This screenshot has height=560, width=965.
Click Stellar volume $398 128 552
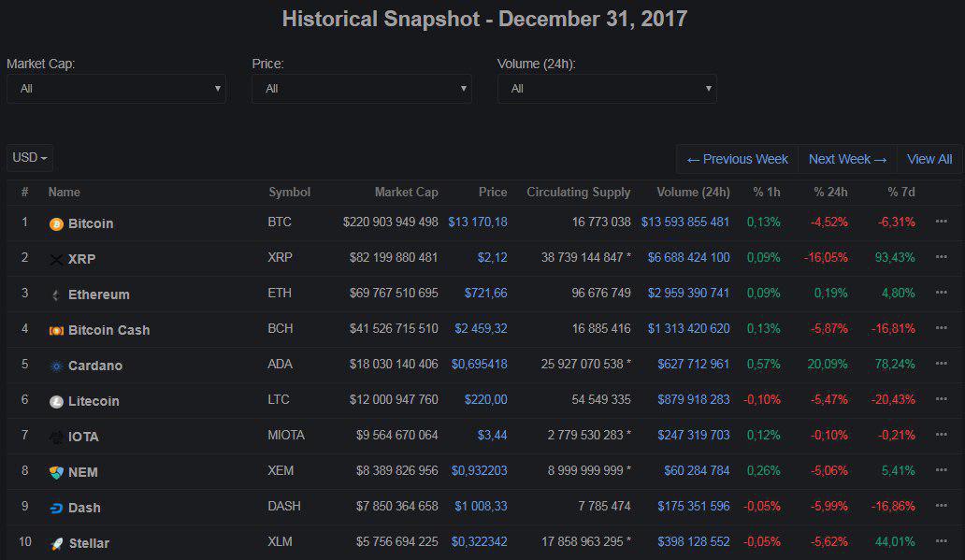tap(693, 541)
